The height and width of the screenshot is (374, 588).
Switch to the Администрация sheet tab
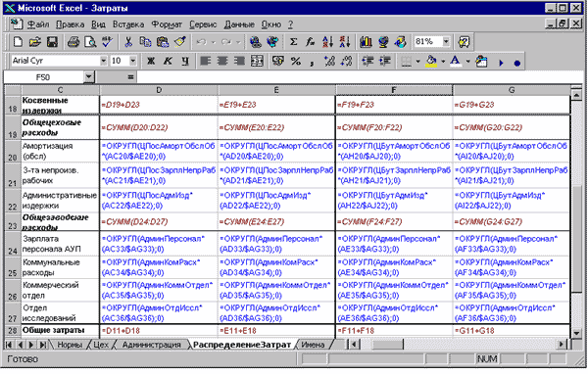(152, 345)
